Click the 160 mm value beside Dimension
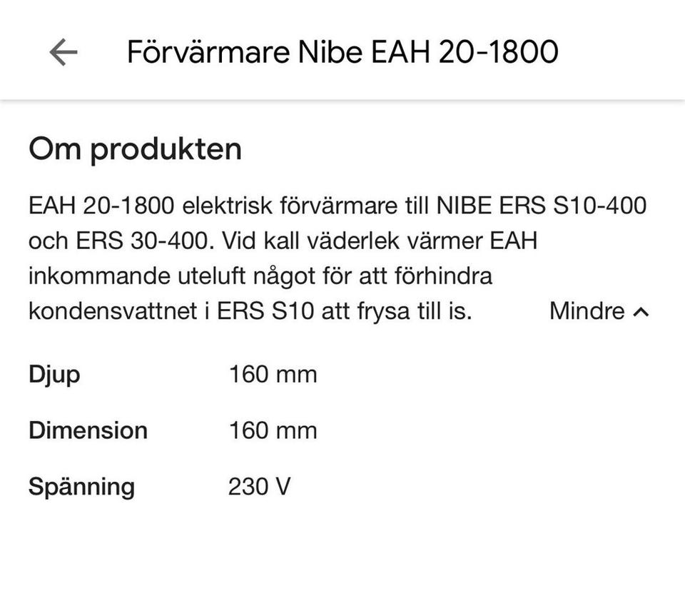This screenshot has width=685, height=616. point(273,430)
